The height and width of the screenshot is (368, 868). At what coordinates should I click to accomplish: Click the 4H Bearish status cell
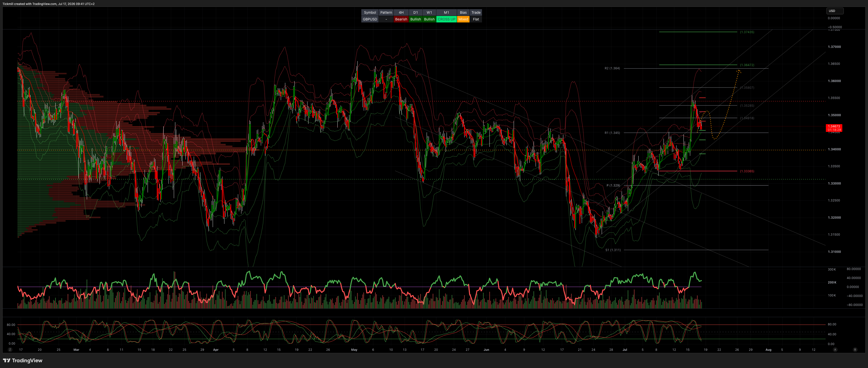point(401,19)
